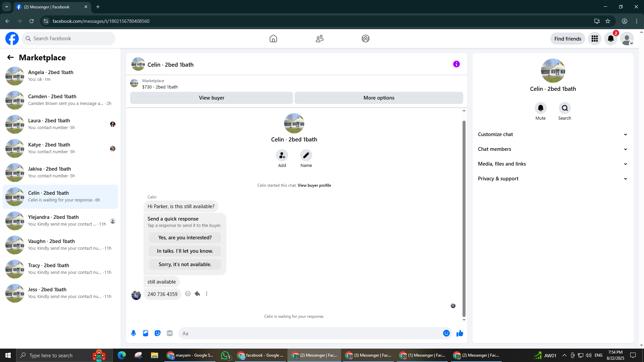The image size is (644, 362).
Task: Open the sticker picker icon
Action: pyautogui.click(x=158, y=333)
